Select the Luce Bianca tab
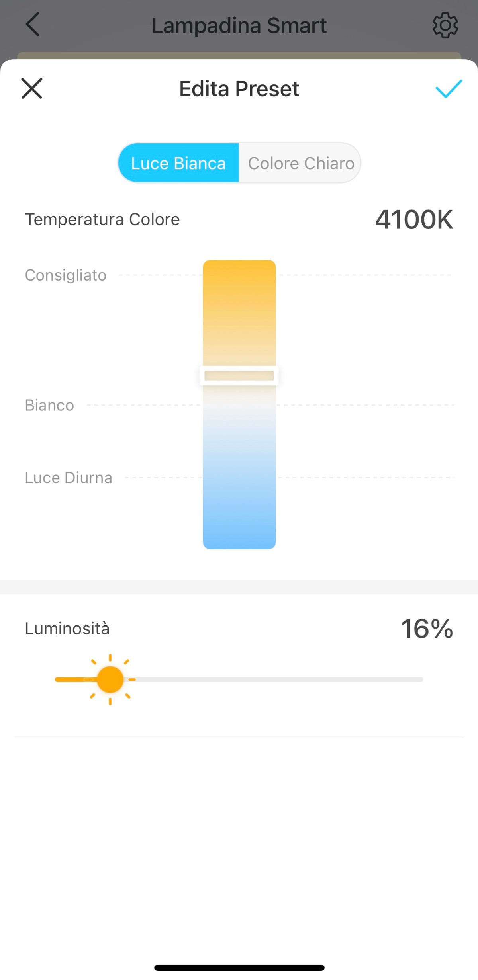 (x=178, y=163)
